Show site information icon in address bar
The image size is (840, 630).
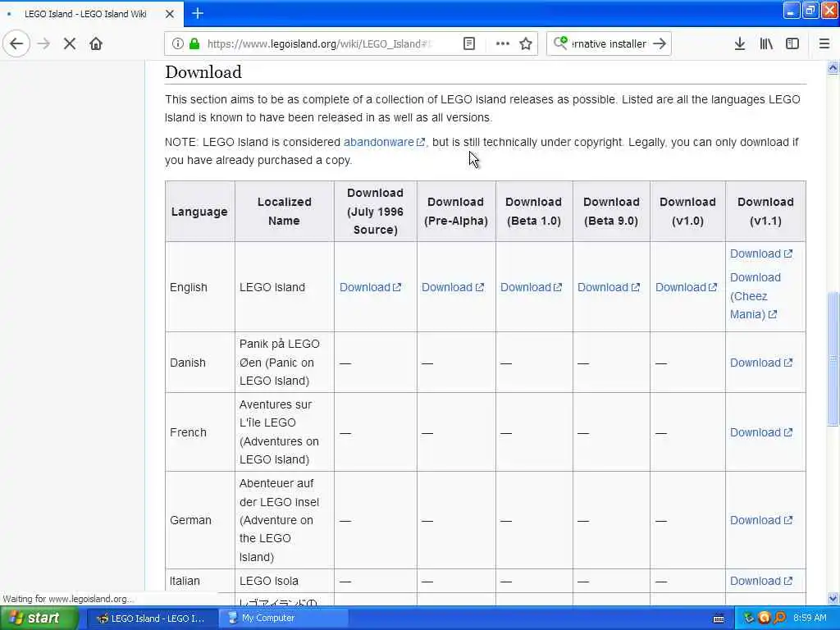[178, 44]
